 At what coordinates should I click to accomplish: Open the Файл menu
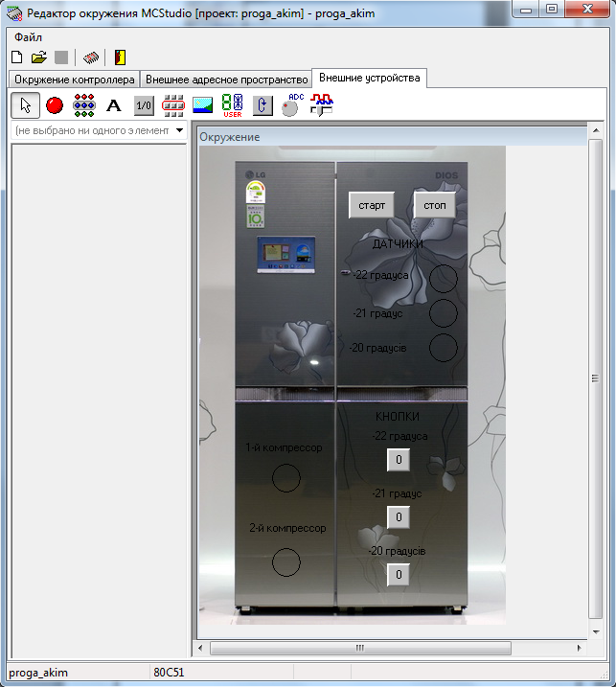point(28,37)
